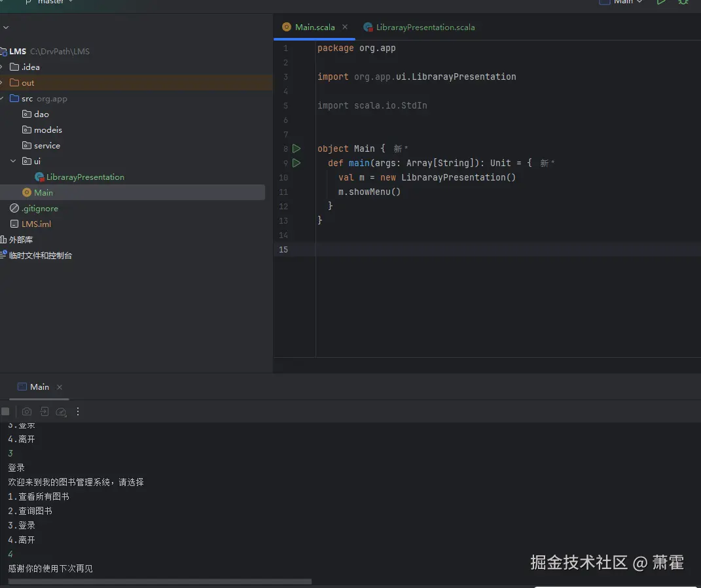701x588 pixels.
Task: Open the project view dropdown chevron
Action: click(6, 27)
